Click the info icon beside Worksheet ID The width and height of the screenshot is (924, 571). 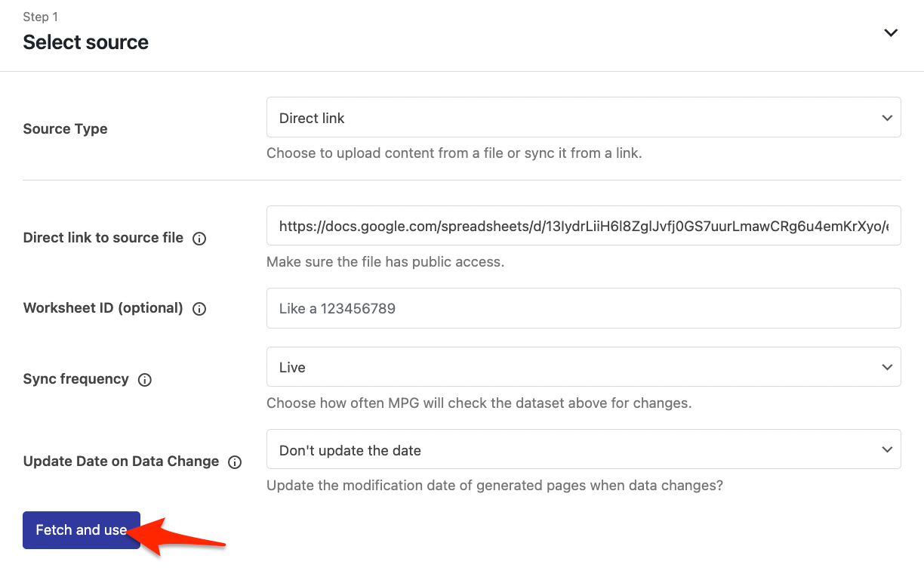tap(199, 309)
